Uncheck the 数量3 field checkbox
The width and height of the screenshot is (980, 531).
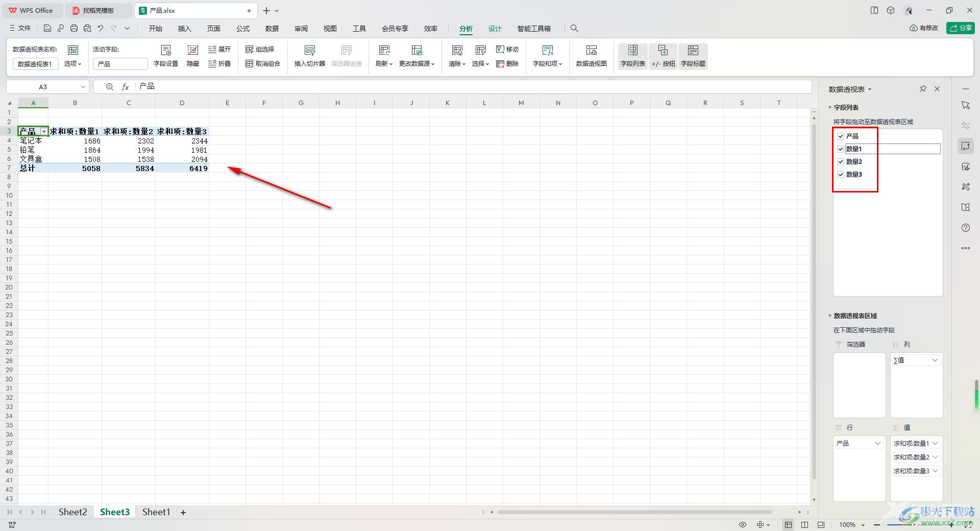coord(841,175)
